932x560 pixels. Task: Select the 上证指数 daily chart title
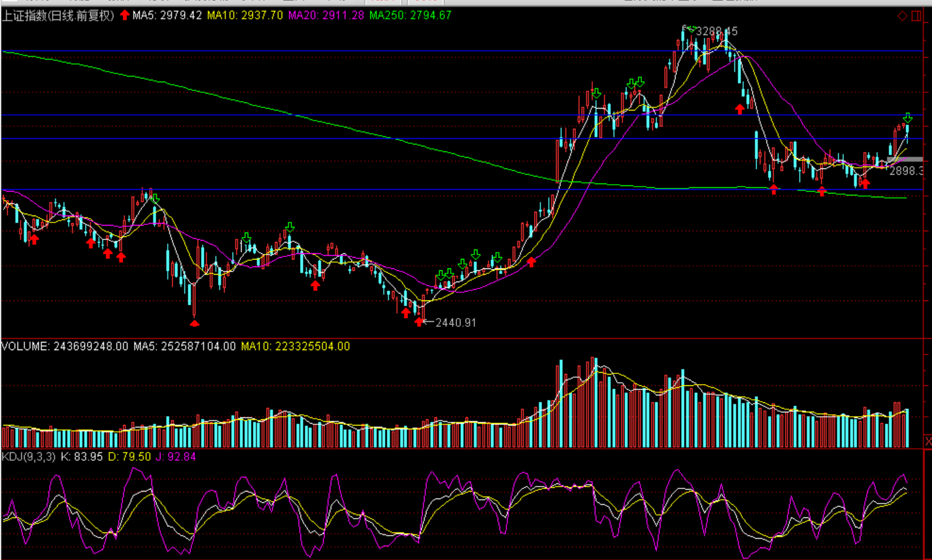coord(58,16)
